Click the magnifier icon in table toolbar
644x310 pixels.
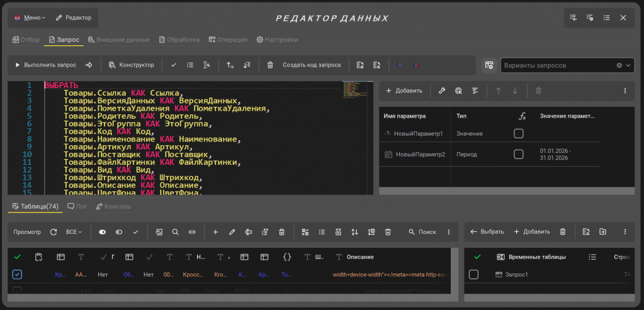pos(176,232)
